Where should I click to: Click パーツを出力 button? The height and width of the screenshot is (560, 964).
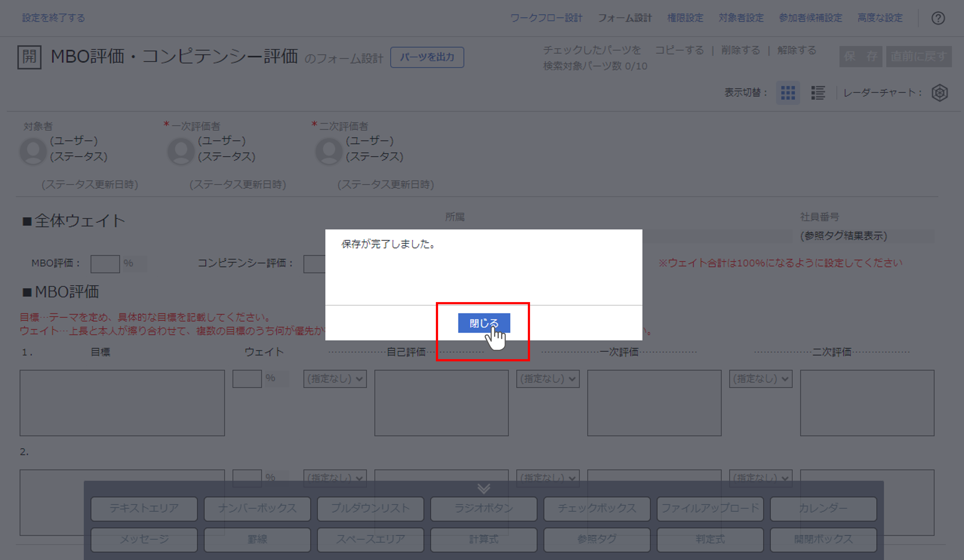[427, 57]
